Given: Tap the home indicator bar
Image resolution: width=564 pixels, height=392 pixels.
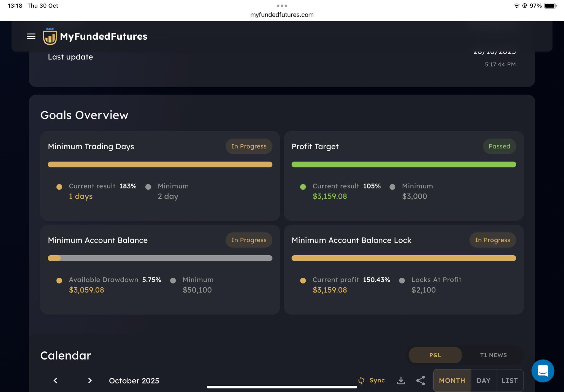Looking at the screenshot, I should click(282, 387).
